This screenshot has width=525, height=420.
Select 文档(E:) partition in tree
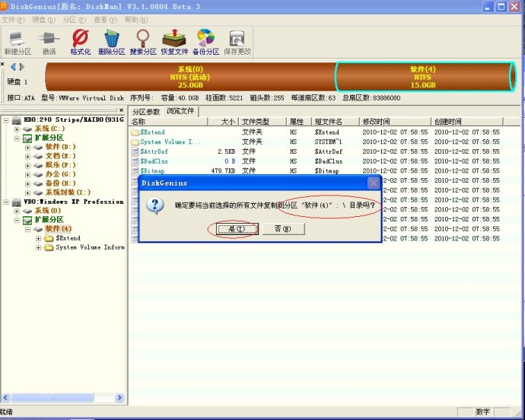60,156
